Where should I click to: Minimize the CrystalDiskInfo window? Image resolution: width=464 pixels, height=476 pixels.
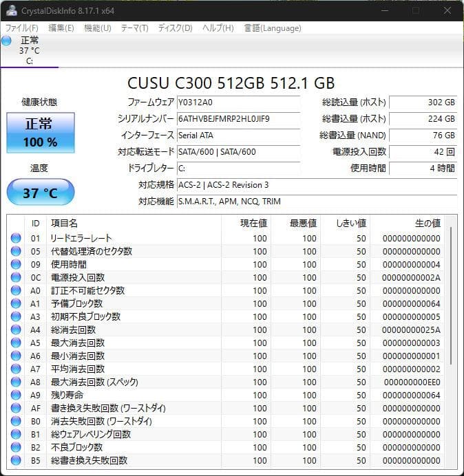click(385, 10)
